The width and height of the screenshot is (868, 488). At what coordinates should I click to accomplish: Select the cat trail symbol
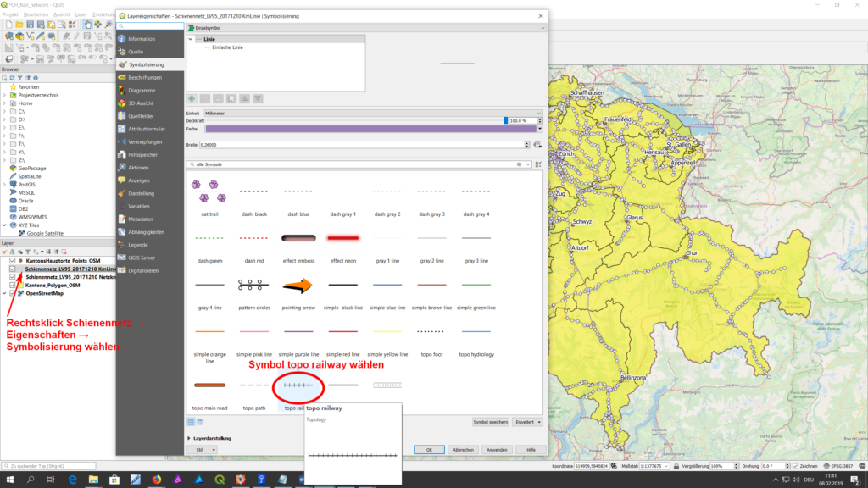(x=209, y=191)
